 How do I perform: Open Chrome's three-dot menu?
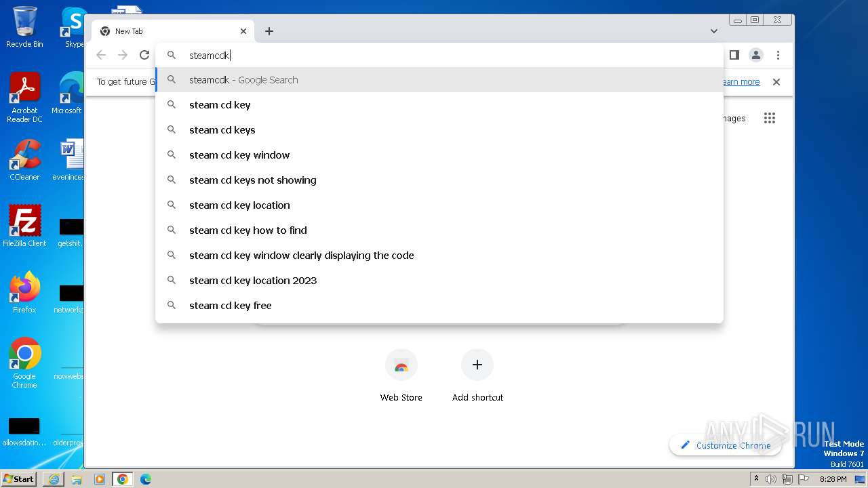(x=778, y=55)
